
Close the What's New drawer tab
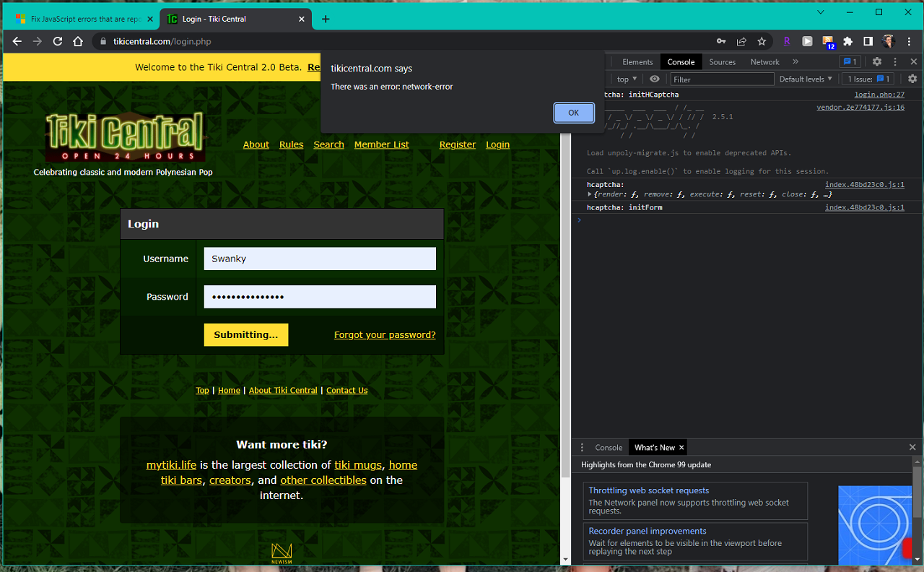681,448
